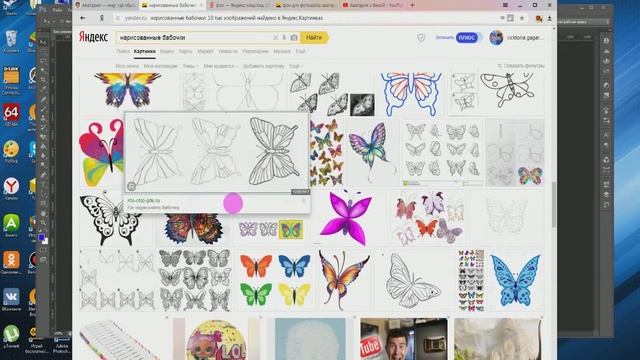
Task: Expand the Темы dropdown filter
Action: 190,66
